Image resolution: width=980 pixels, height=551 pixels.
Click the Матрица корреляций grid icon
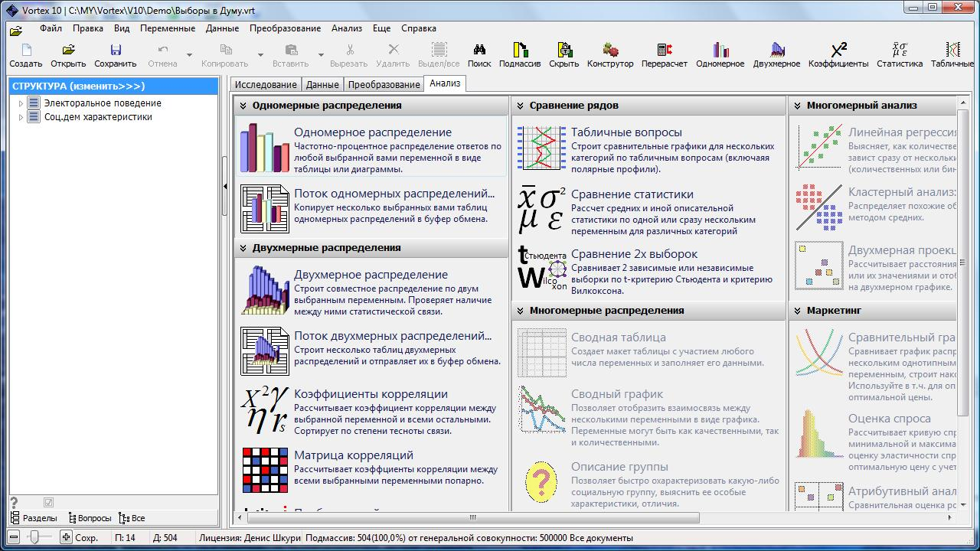tap(265, 470)
